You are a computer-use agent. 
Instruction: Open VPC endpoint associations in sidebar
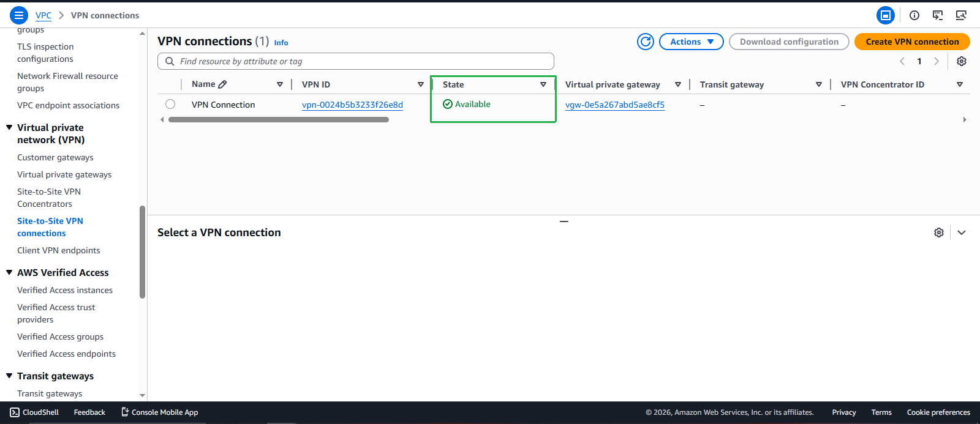(68, 105)
